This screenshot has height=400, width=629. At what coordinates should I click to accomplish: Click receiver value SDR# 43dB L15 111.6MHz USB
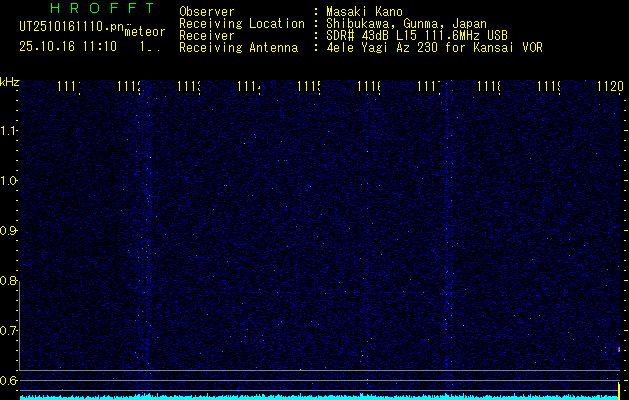coord(417,36)
